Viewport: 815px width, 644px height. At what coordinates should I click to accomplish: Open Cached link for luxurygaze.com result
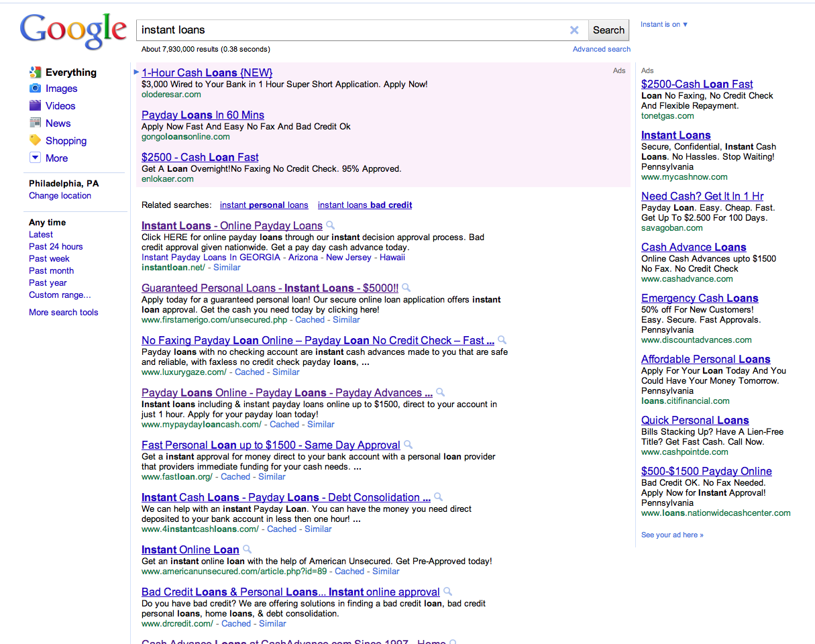pyautogui.click(x=250, y=372)
